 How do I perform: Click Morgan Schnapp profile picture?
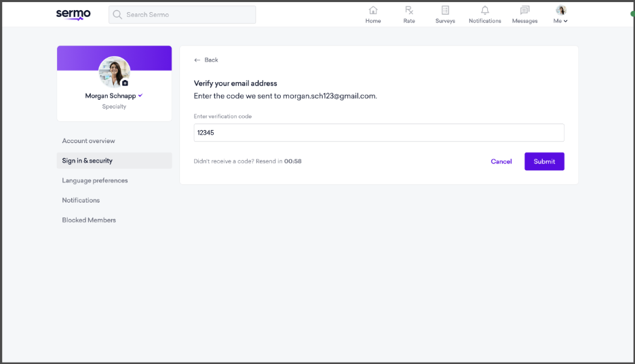114,72
